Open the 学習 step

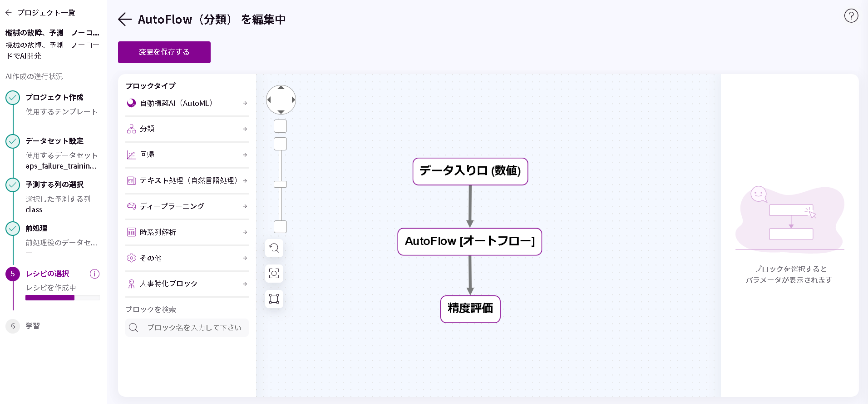pyautogui.click(x=33, y=326)
